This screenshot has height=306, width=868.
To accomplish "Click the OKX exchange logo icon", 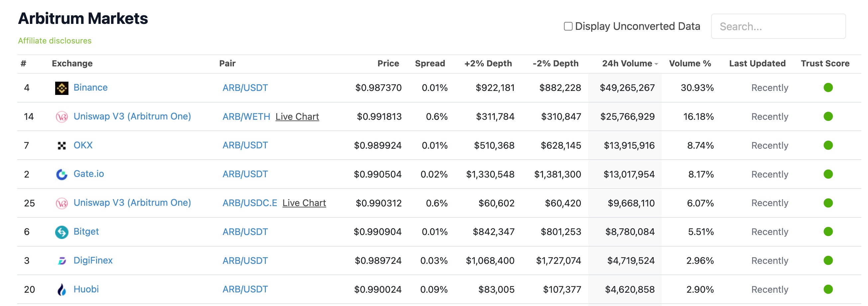I will (x=62, y=146).
